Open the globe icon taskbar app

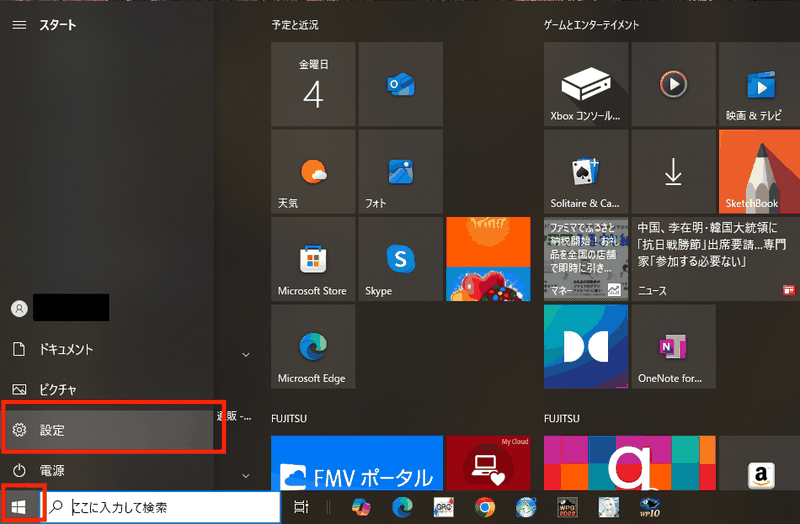tap(526, 507)
